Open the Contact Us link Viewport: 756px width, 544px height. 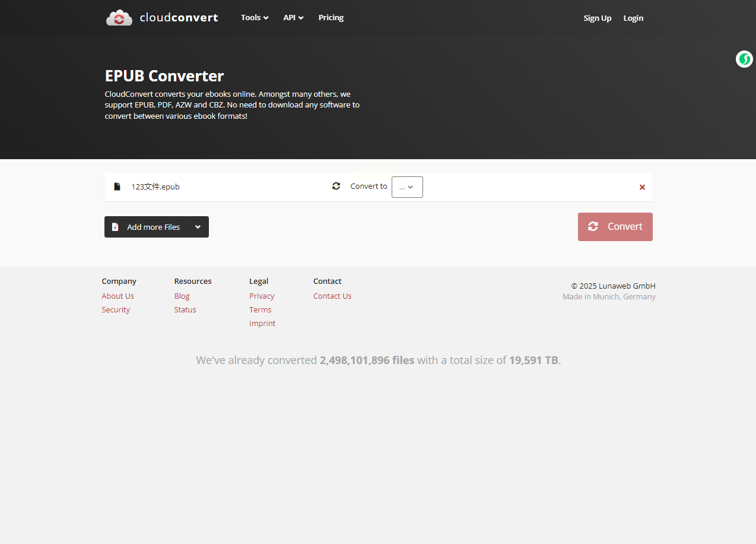(332, 296)
